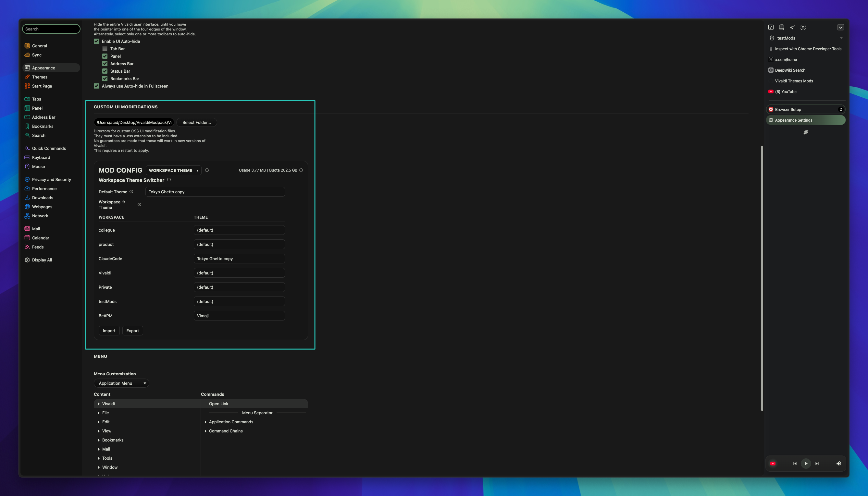Click the capture screenshot icon in tab panel
This screenshot has width=868, height=496.
803,27
